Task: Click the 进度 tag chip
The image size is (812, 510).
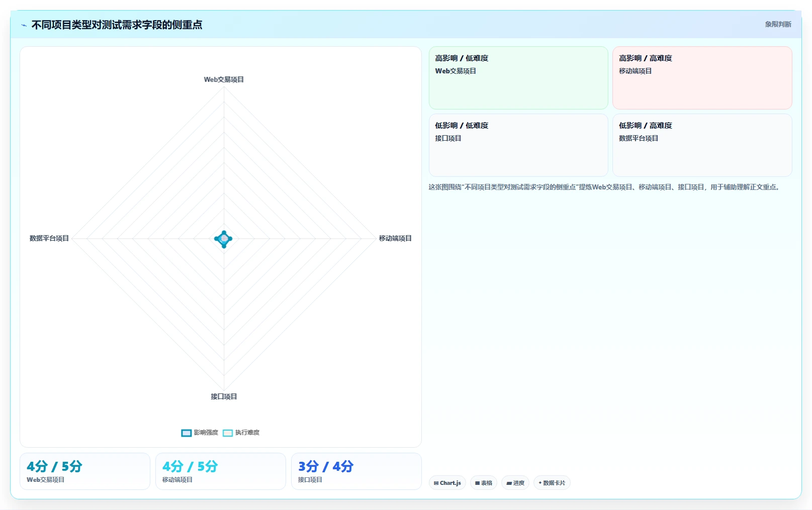Action: pos(515,483)
